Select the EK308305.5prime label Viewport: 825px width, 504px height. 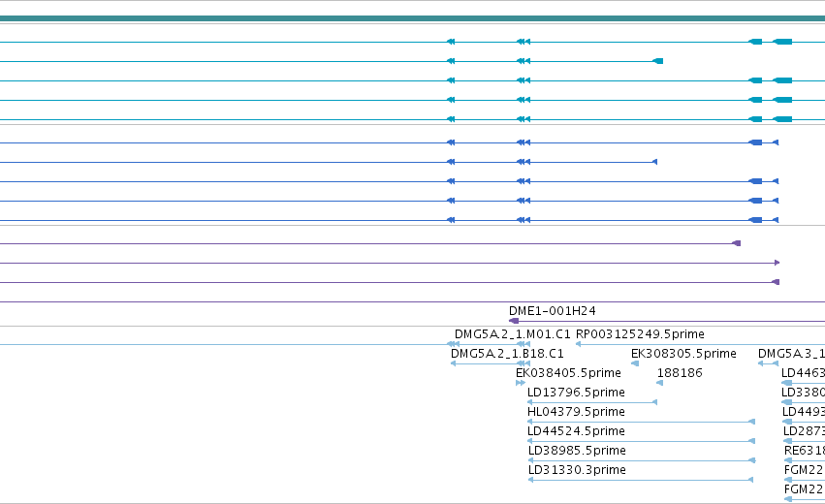(683, 354)
